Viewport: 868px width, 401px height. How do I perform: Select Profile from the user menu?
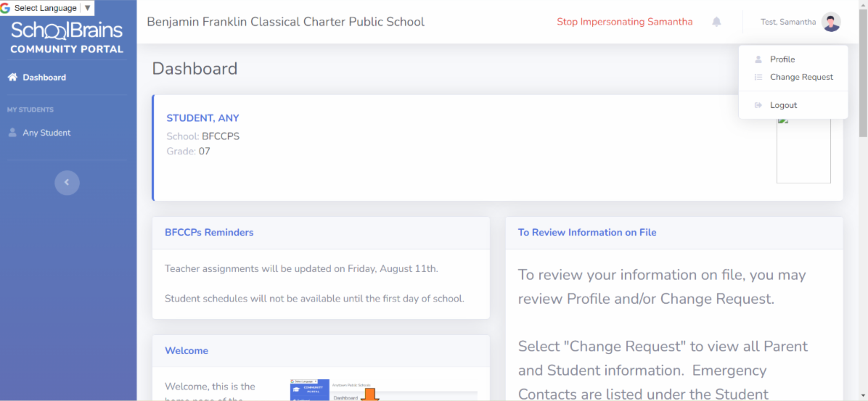(x=782, y=59)
